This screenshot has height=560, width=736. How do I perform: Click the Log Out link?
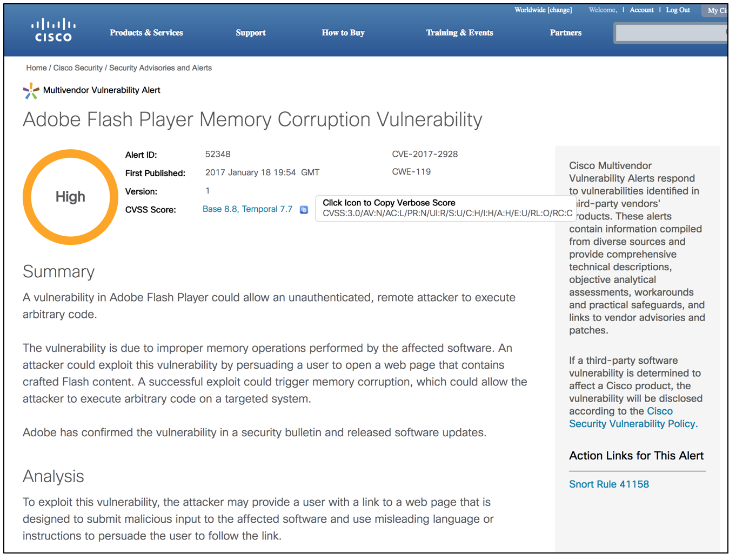pos(678,10)
